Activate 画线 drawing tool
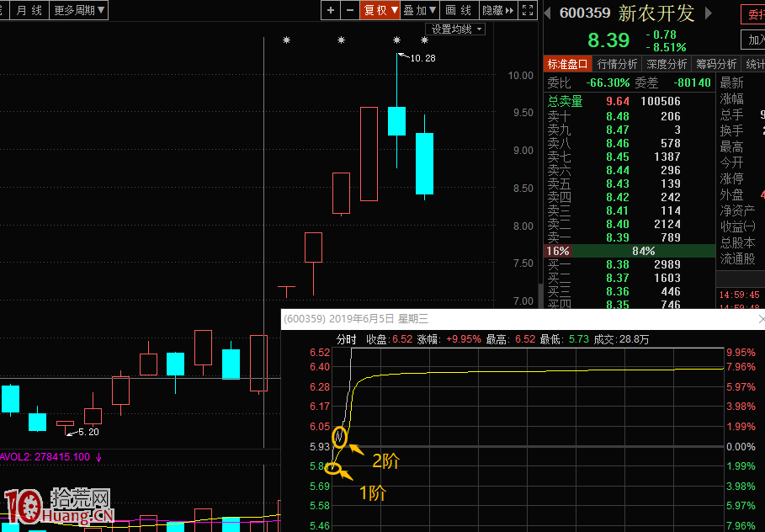This screenshot has height=532, width=765. point(460,10)
